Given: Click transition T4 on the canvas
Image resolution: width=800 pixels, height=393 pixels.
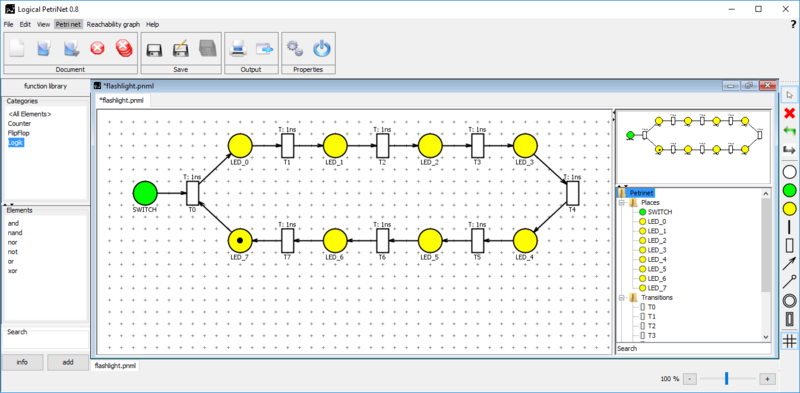Looking at the screenshot, I should (x=573, y=193).
